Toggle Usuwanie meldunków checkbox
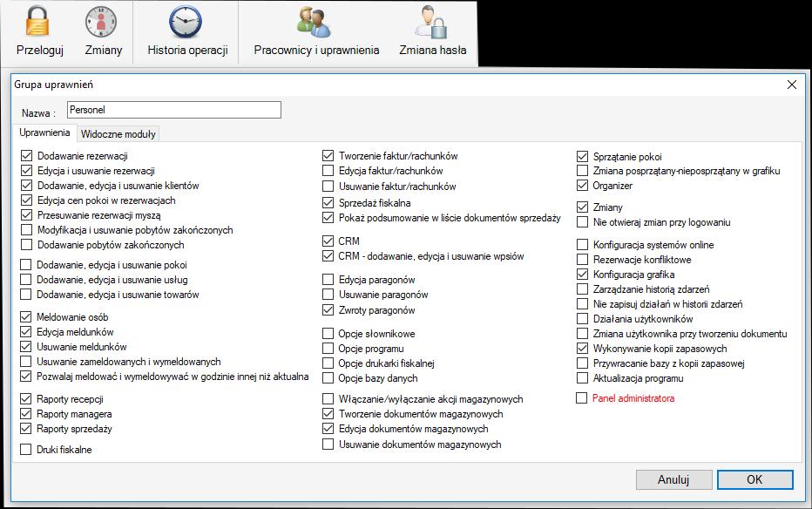Screen dimensions: 812x509 coord(25,346)
